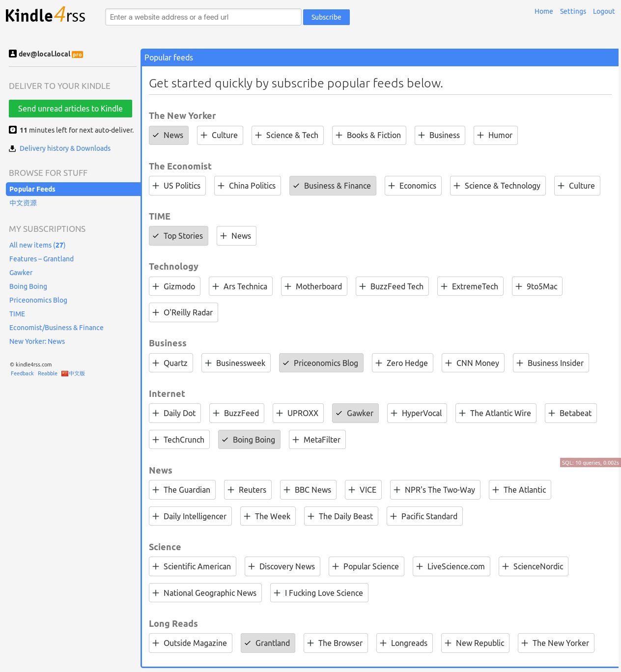Click the SQL queries debug badge
The height and width of the screenshot is (672, 621).
coord(590,463)
